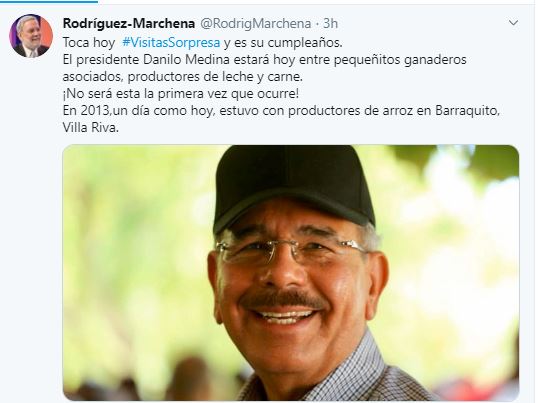Click the black cap in the photo
The image size is (539, 403).
pos(292,186)
